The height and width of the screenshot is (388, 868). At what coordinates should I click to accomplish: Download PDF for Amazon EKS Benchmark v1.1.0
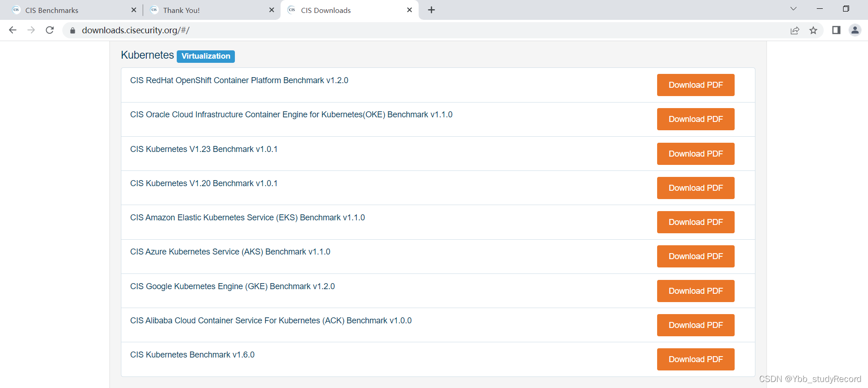(695, 222)
